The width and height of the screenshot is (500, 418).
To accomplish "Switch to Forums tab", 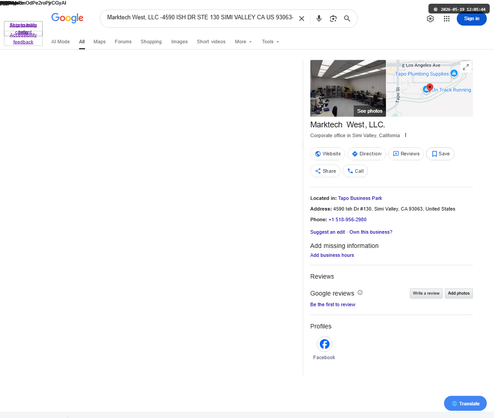I will (x=123, y=42).
